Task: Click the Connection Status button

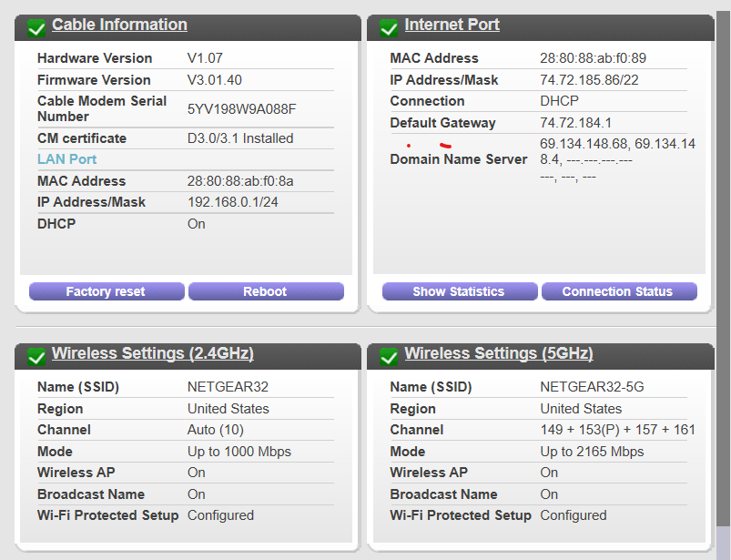Action: [619, 291]
